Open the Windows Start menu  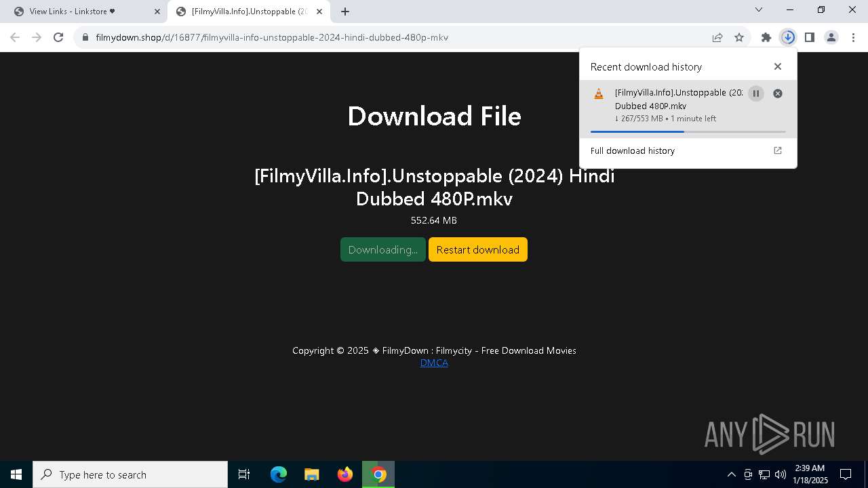coord(16,474)
